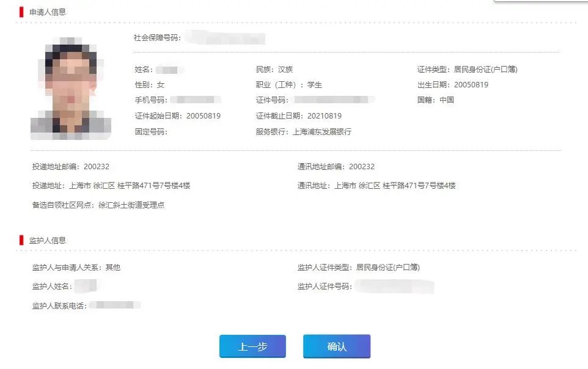Go back with the 上一步 button
This screenshot has width=588, height=369.
coord(252,346)
